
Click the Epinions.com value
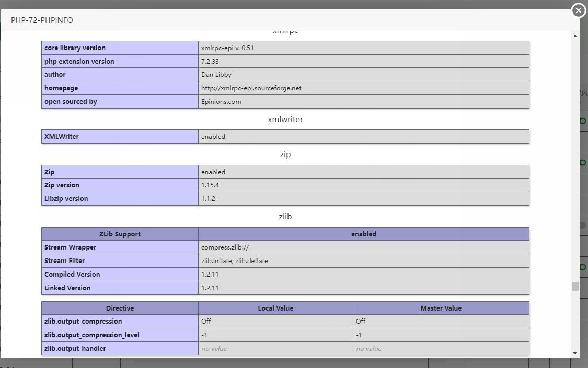221,102
